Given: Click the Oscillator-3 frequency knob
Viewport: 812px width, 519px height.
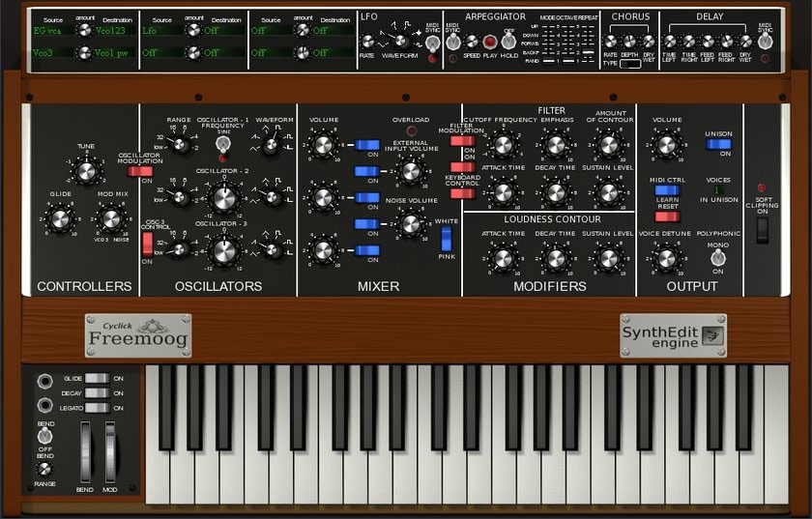Looking at the screenshot, I should tap(223, 251).
